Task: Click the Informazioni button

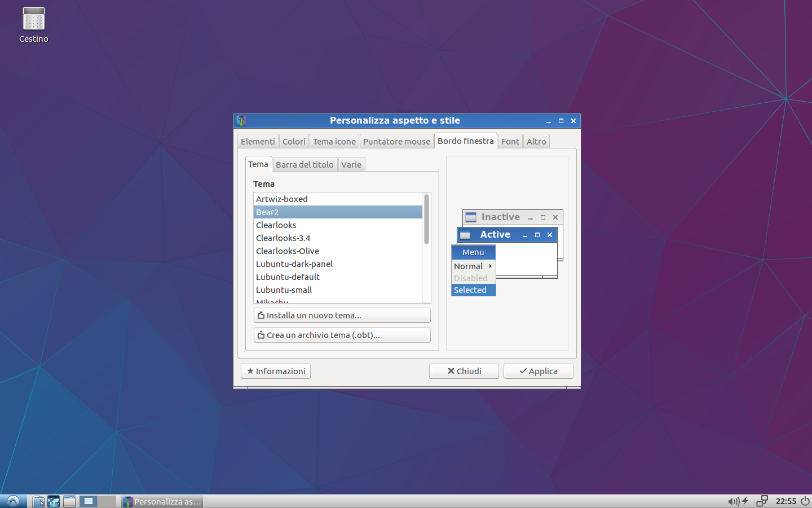Action: point(276,371)
